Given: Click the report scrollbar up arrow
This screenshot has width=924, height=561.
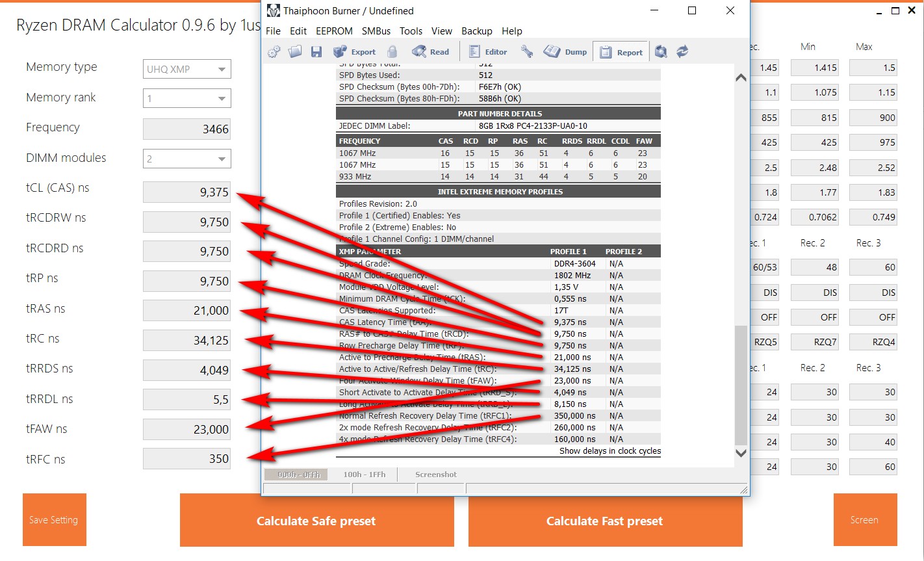Looking at the screenshot, I should tap(740, 77).
